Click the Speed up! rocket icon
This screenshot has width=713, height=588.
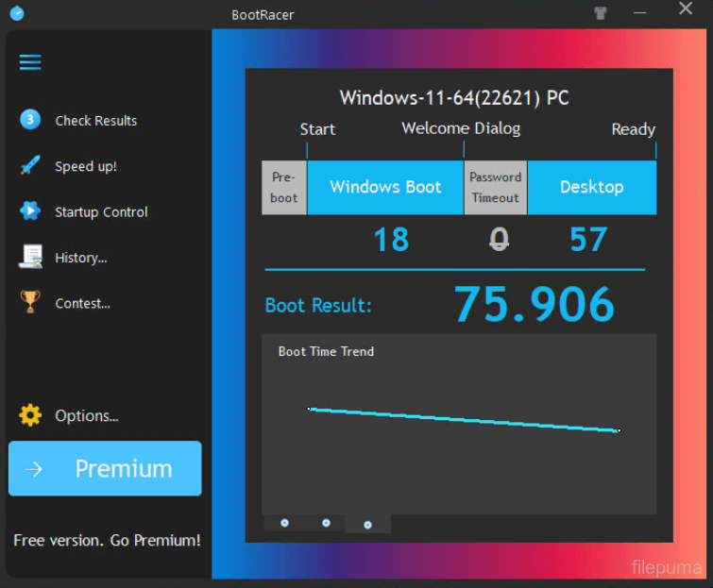coord(30,166)
